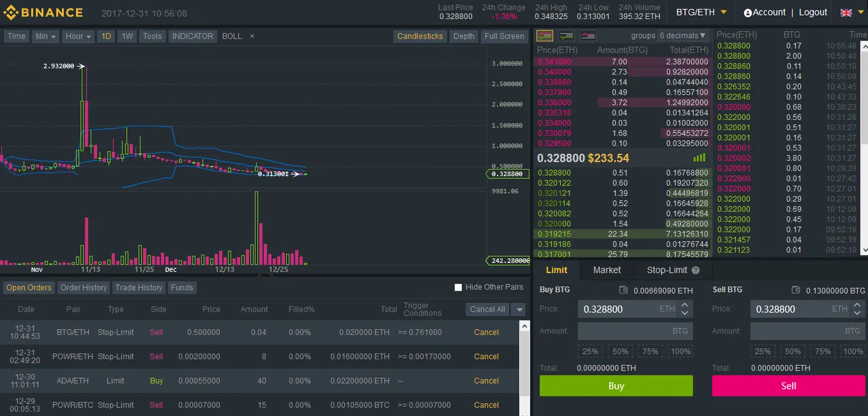Click the green Buy button
The width and height of the screenshot is (868, 416).
point(616,386)
